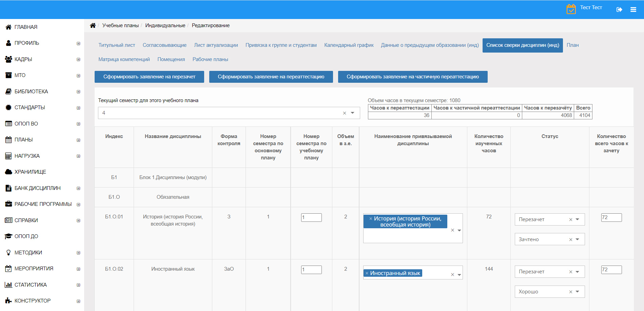The width and height of the screenshot is (644, 311).
Task: Click the БИБЛИОТЕКА book icon
Action: [x=8, y=92]
